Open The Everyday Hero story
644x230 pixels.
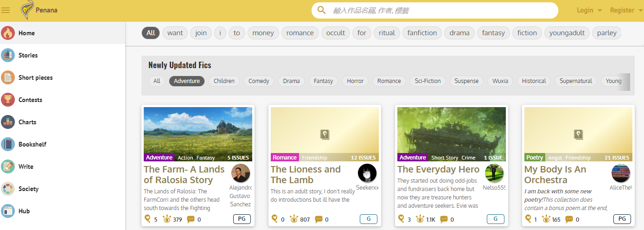(x=438, y=169)
